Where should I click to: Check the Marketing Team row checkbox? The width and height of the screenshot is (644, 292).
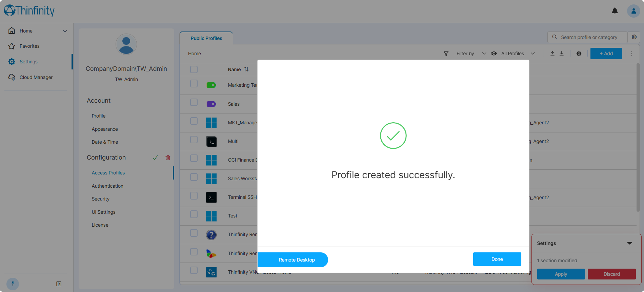point(194,84)
